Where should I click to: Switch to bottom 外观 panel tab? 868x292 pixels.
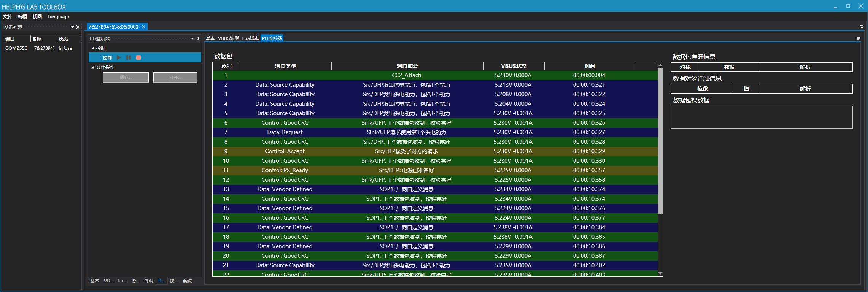tap(149, 281)
